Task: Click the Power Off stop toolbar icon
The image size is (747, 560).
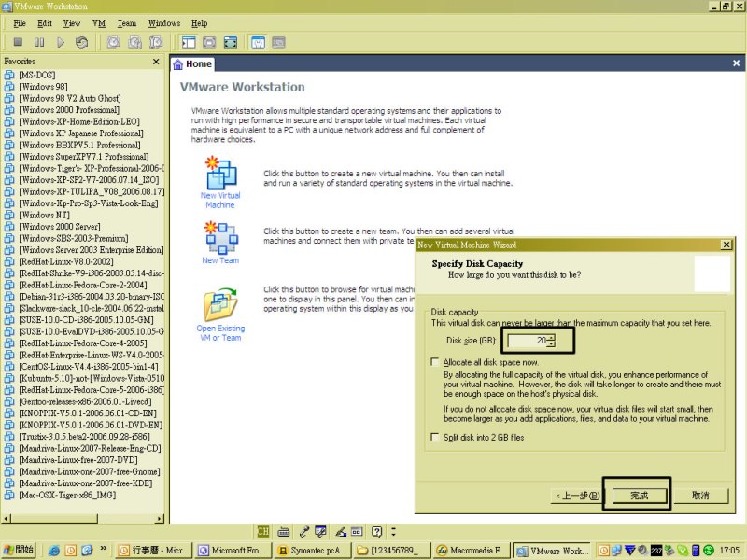Action: [18, 42]
